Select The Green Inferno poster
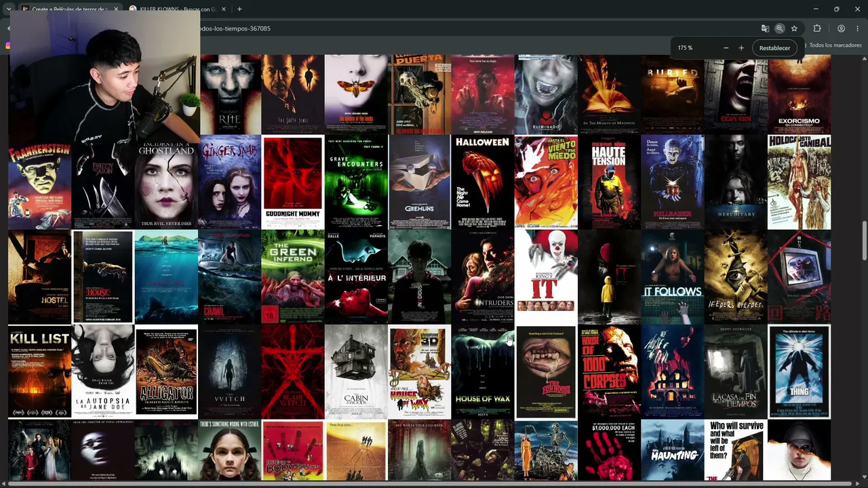Viewport: 868px width, 488px height. point(293,277)
